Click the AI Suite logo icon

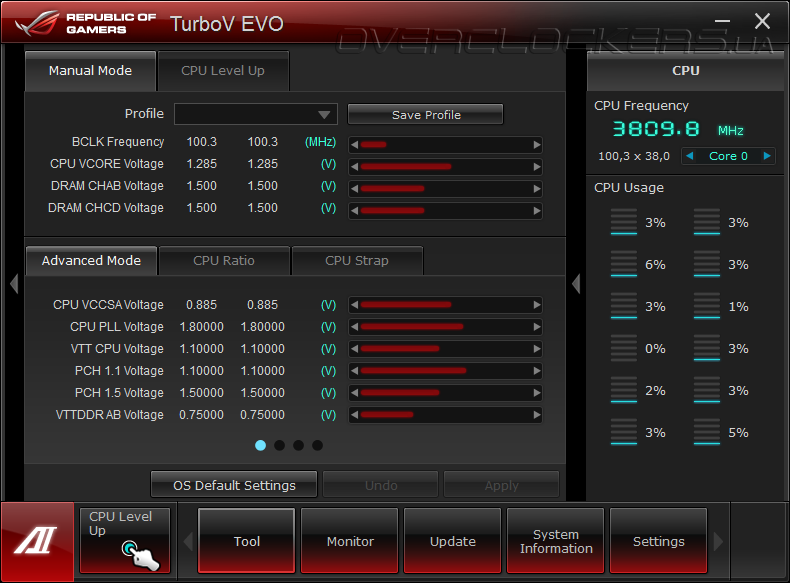coord(37,541)
